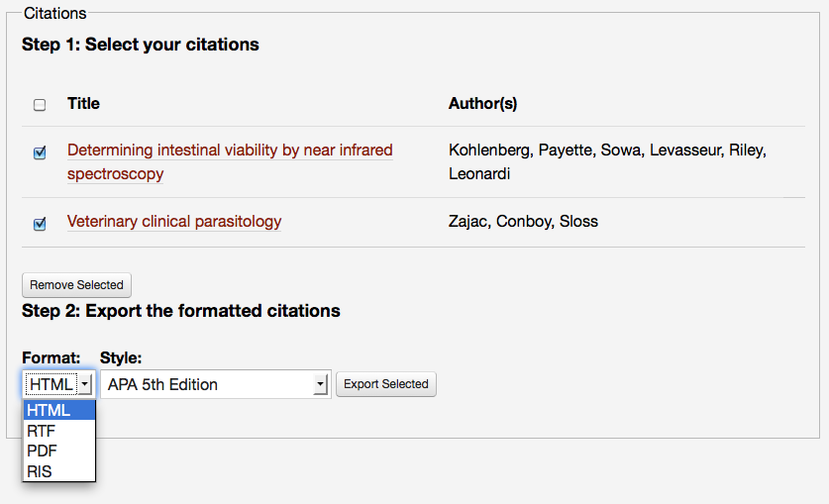
Task: Choose HTML in the format list
Action: (58, 411)
